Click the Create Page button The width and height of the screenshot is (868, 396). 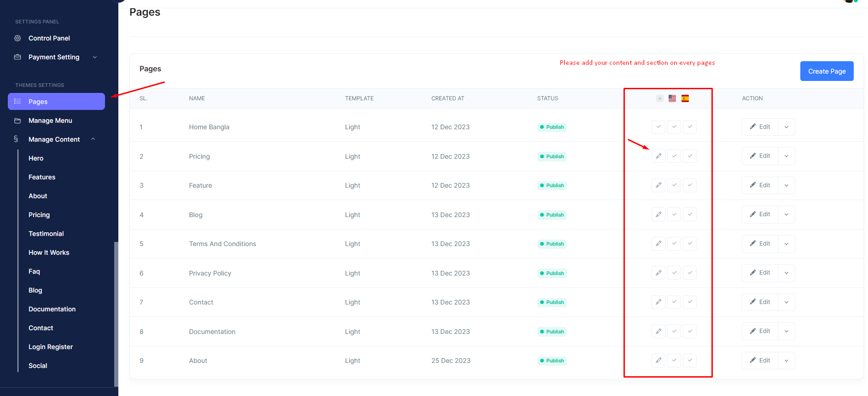pyautogui.click(x=827, y=71)
